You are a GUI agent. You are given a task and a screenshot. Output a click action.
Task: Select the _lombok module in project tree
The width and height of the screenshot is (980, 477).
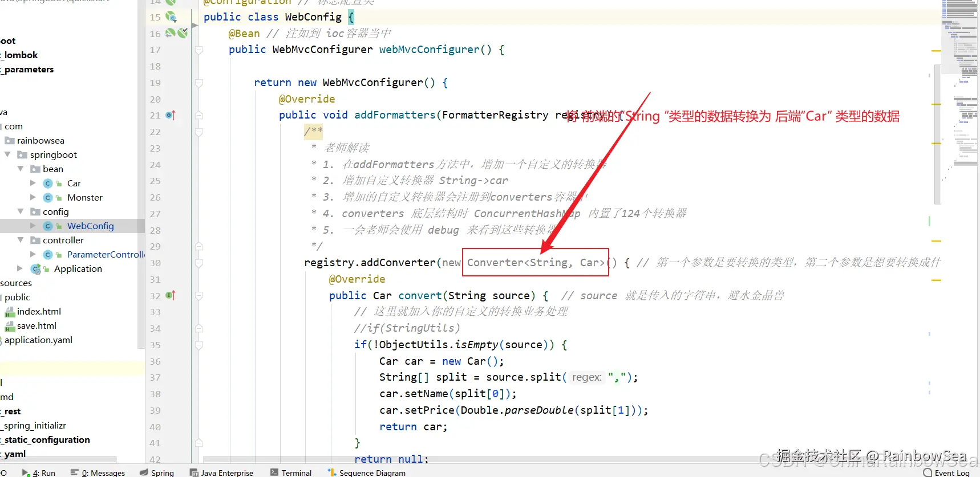click(x=19, y=55)
